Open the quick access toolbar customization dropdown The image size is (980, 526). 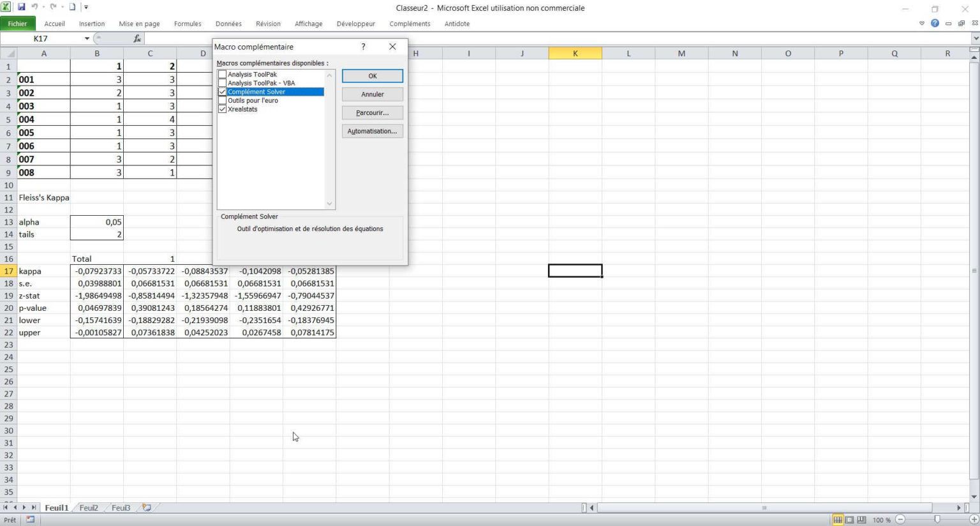(x=85, y=7)
